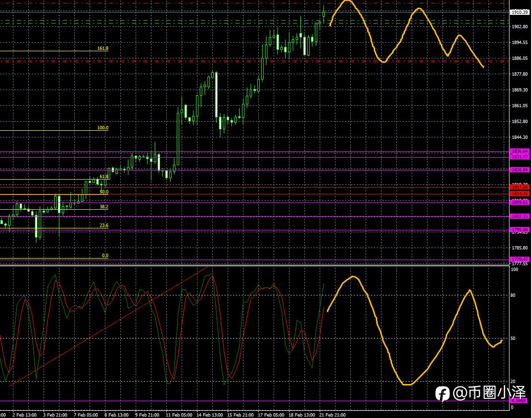532x418 pixels.
Task: Click the time axis label 21 Feb 21:00
Action: point(333,415)
